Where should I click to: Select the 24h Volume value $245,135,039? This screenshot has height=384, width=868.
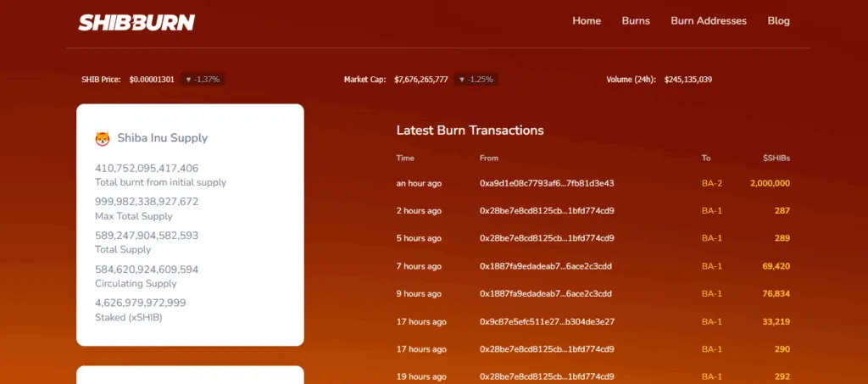[x=688, y=79]
